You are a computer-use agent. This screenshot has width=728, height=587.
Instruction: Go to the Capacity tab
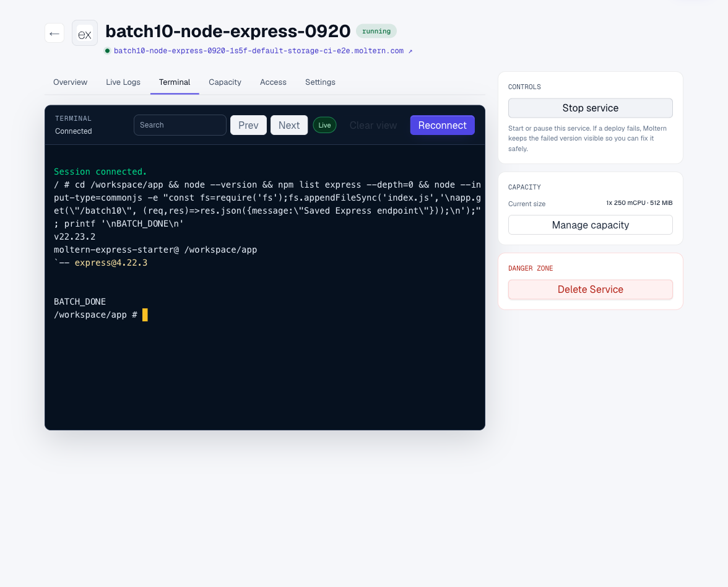point(225,82)
